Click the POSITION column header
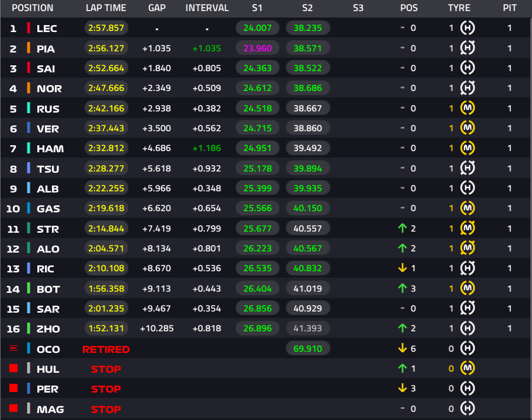This screenshot has width=532, height=420. [x=33, y=8]
